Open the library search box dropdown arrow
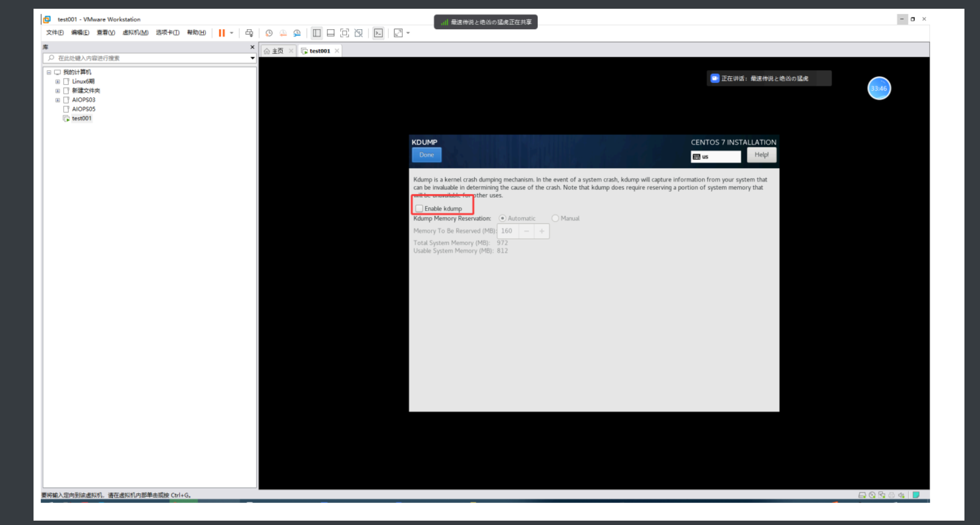This screenshot has width=980, height=525. [x=252, y=58]
